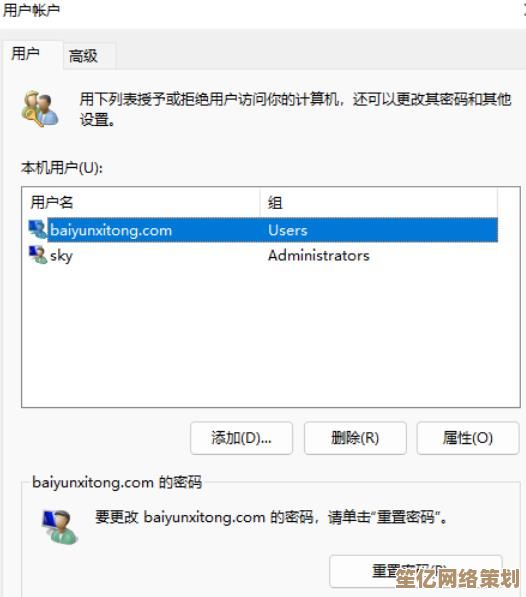Click the users-with-key icon near description
The image size is (526, 597).
40,109
